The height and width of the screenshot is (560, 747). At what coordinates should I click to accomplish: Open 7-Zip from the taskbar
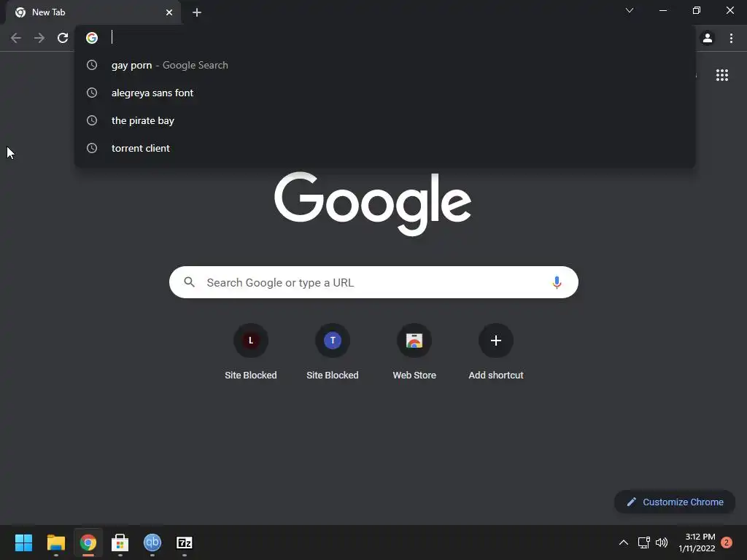(x=185, y=542)
